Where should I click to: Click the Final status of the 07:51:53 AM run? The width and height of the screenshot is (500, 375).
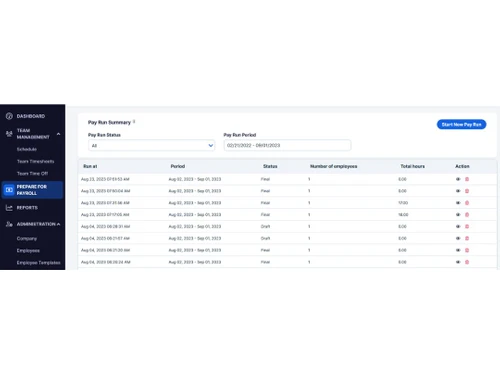pyautogui.click(x=265, y=179)
